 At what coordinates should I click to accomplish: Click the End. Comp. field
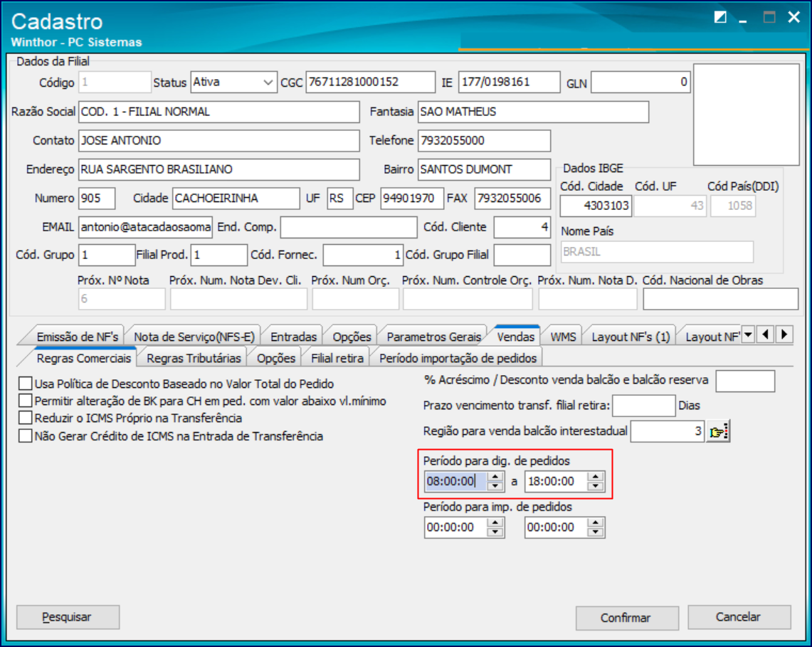click(x=349, y=227)
